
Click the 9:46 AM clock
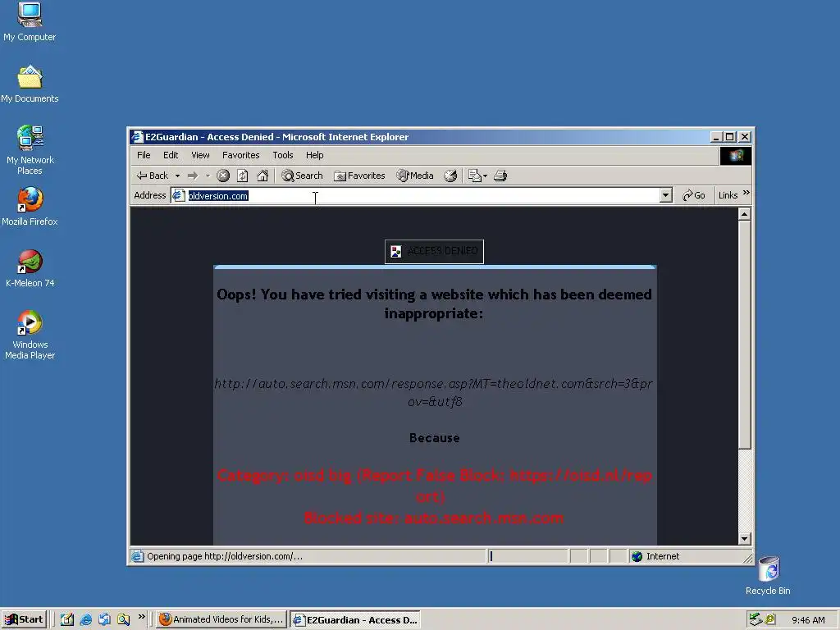(808, 620)
